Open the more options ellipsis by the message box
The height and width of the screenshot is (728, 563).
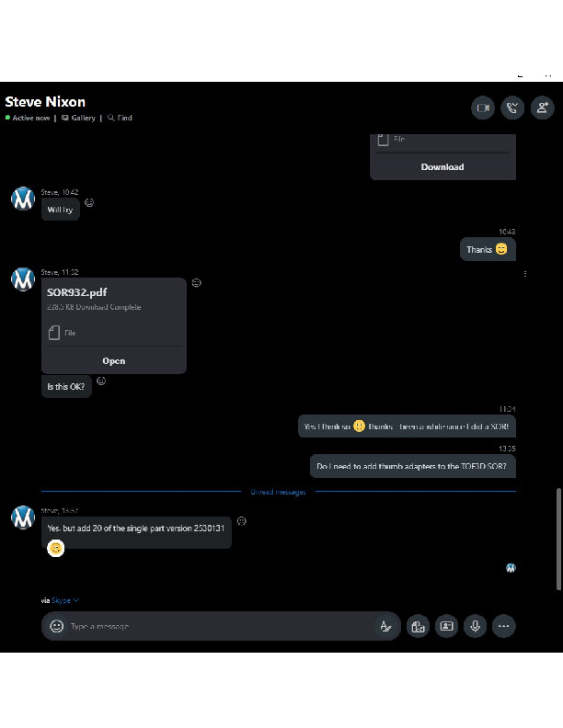[x=503, y=626]
